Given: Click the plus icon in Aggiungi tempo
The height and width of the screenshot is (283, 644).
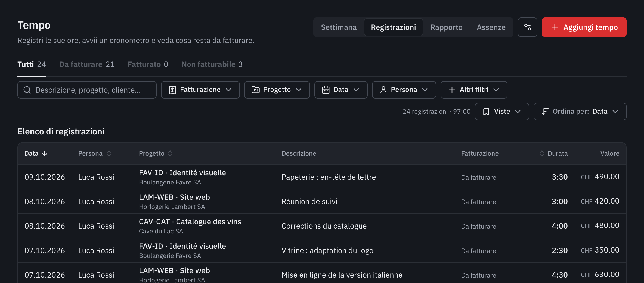Looking at the screenshot, I should (x=555, y=27).
